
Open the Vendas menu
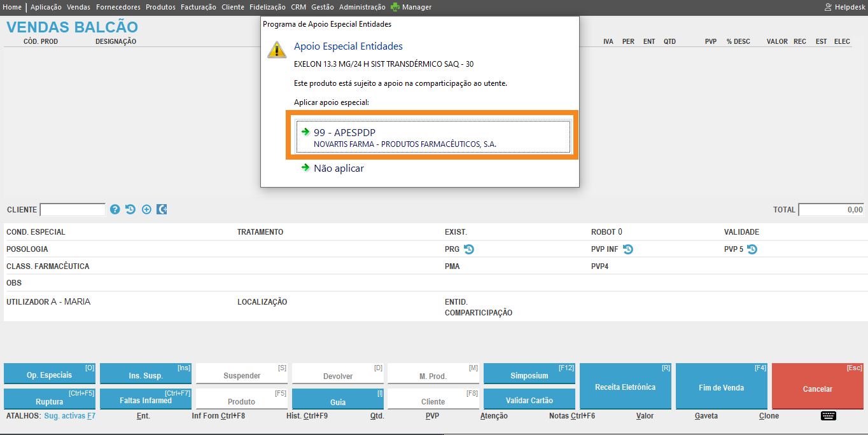(78, 7)
